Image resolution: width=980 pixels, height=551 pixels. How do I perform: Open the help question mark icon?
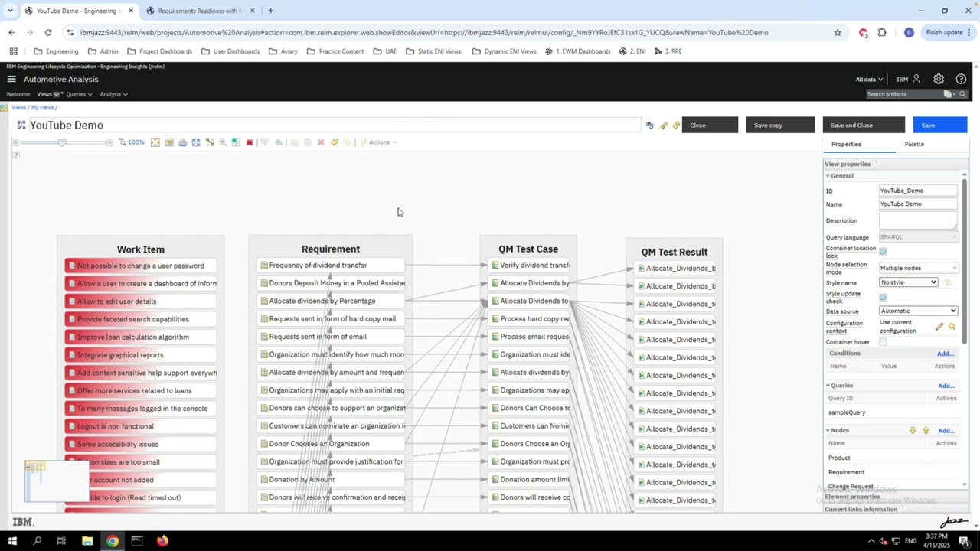coord(961,79)
